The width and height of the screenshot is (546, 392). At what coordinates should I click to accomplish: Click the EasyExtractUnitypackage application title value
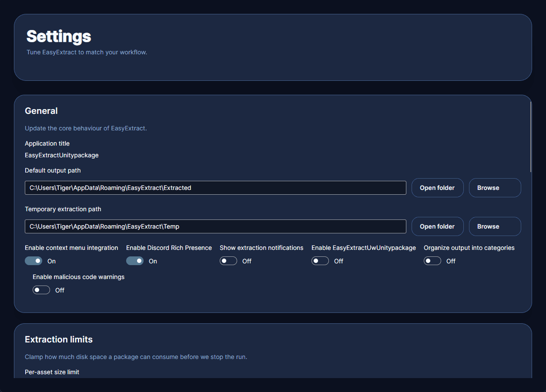[62, 155]
